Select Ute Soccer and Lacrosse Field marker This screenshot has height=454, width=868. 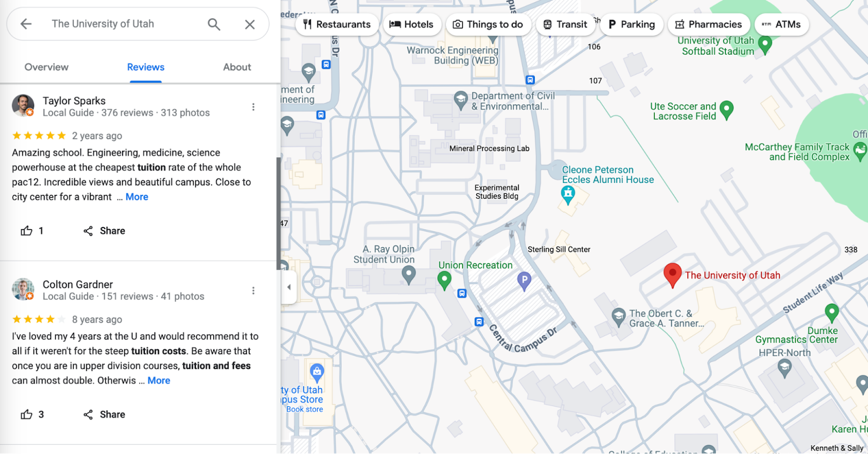click(726, 110)
